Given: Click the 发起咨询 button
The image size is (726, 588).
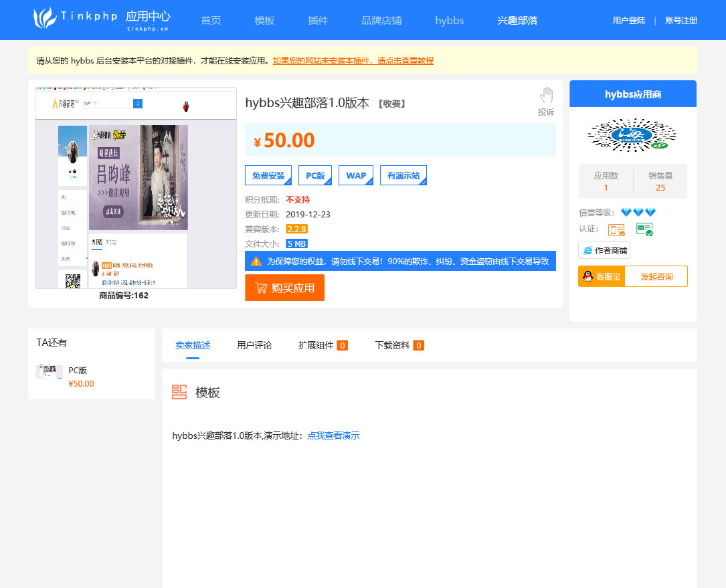Looking at the screenshot, I should pos(656,276).
